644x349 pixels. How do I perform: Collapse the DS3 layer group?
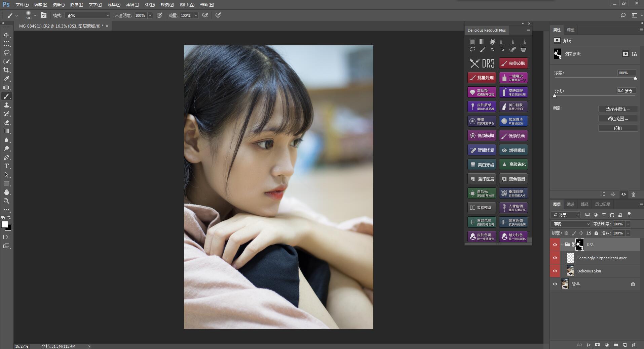click(x=562, y=245)
